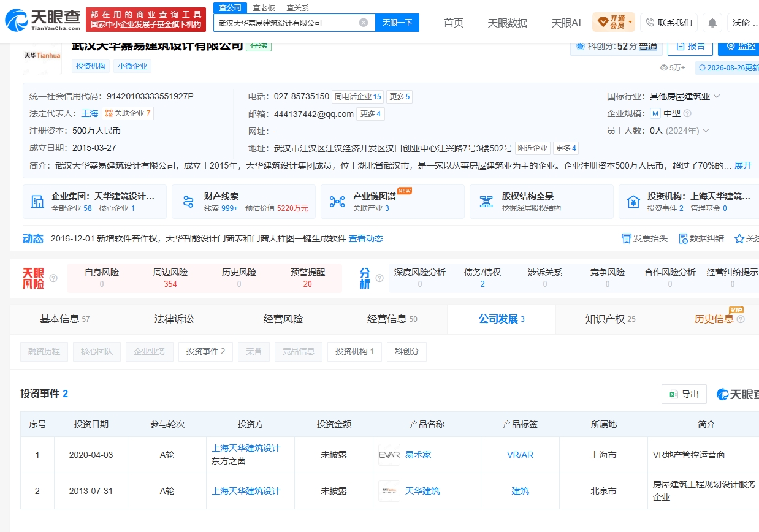The width and height of the screenshot is (759, 532).
Task: Open the 产业链图谱 card icon
Action: point(337,202)
